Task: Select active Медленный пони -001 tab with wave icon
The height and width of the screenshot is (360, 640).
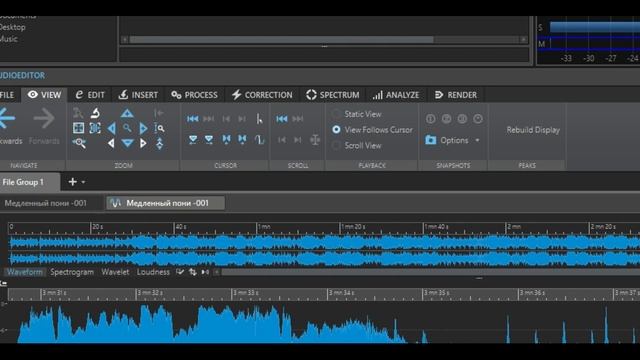Action: pos(165,203)
